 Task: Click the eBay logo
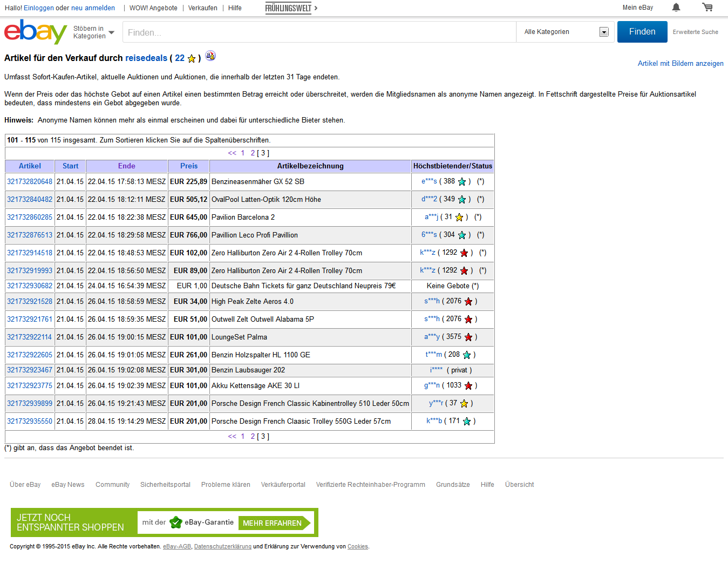pos(36,32)
